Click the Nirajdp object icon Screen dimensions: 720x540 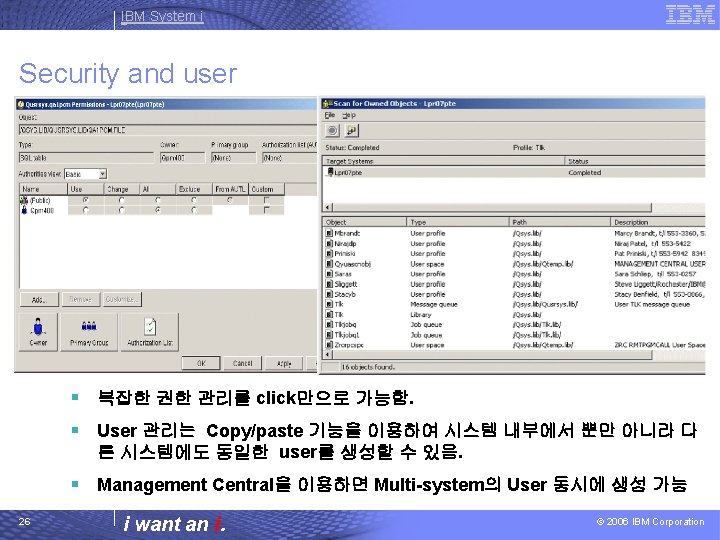point(329,243)
